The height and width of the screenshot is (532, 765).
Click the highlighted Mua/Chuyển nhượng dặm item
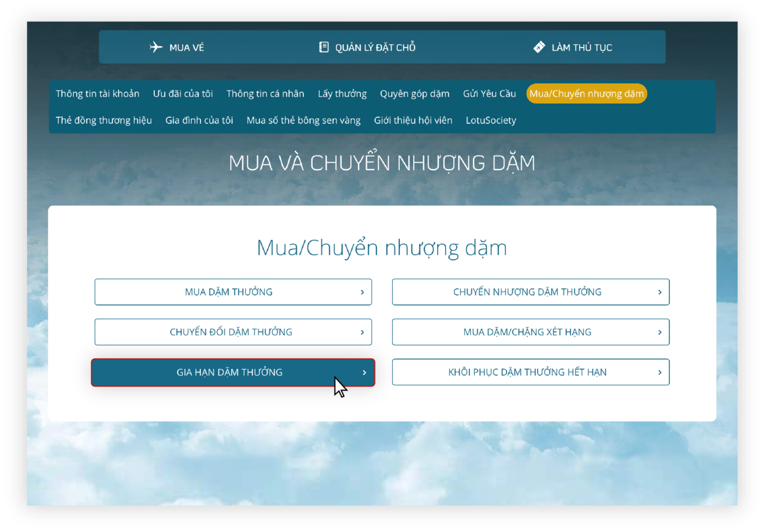point(586,93)
